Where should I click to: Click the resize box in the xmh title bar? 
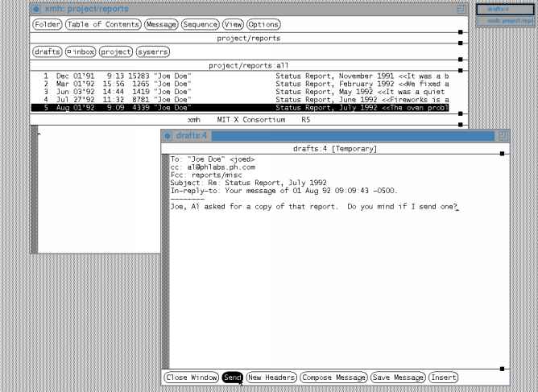(x=461, y=9)
